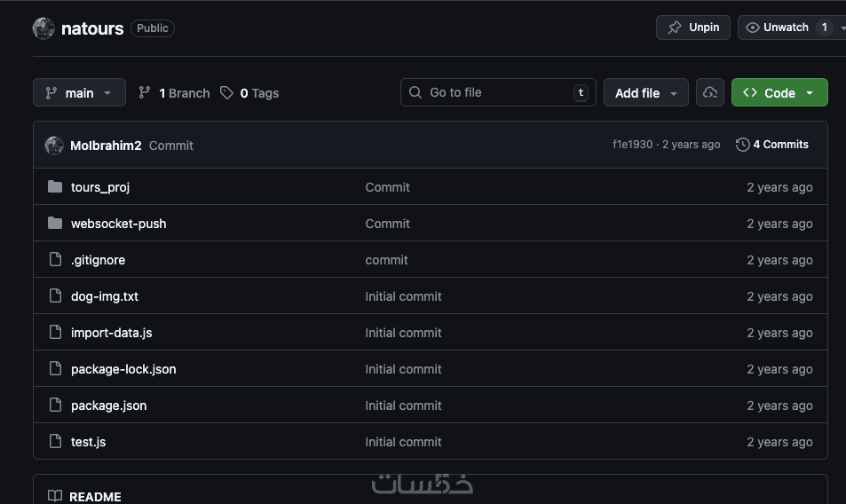The height and width of the screenshot is (504, 846).
Task: Click the tag icon beside 0 Tags
Action: click(x=227, y=92)
